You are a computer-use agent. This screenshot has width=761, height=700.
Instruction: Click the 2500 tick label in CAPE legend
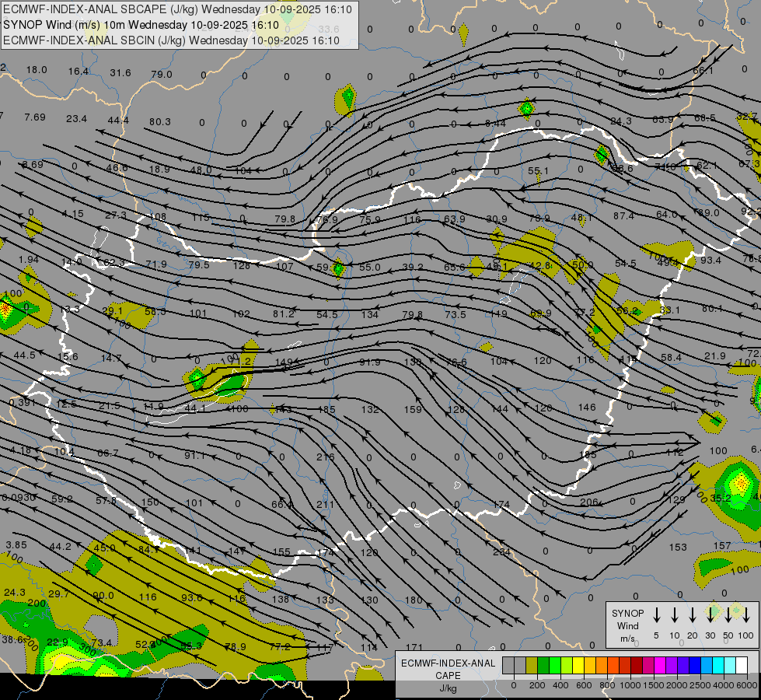tap(700, 685)
